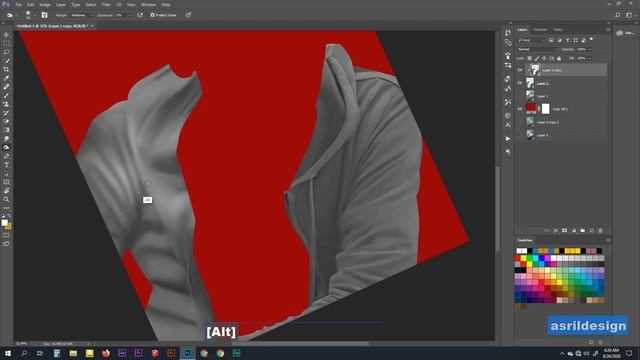This screenshot has height=360, width=640.
Task: Switch to the Channels tab
Action: tap(540, 30)
